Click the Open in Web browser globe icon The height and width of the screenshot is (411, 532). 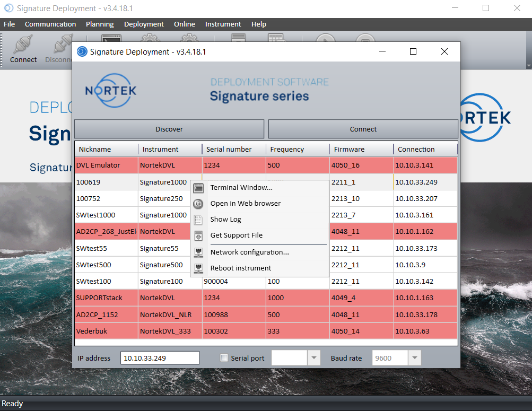click(x=198, y=204)
